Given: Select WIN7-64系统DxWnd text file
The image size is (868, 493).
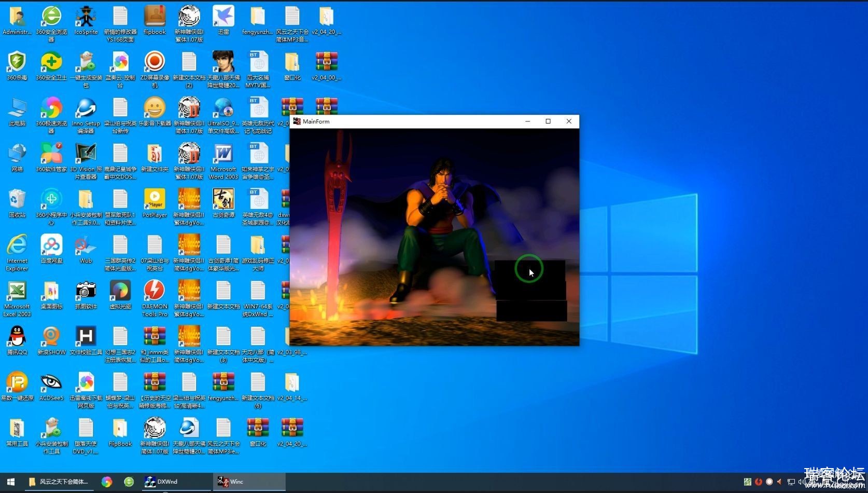Looking at the screenshot, I should click(x=258, y=299).
